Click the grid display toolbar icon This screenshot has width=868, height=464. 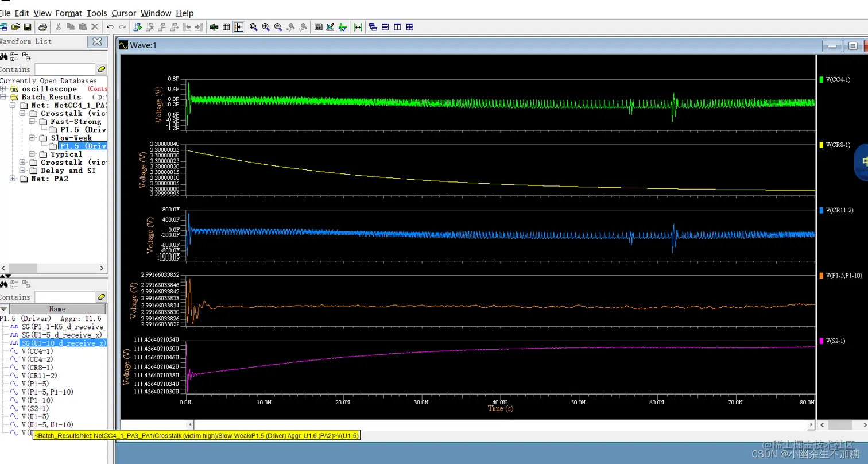(x=226, y=27)
